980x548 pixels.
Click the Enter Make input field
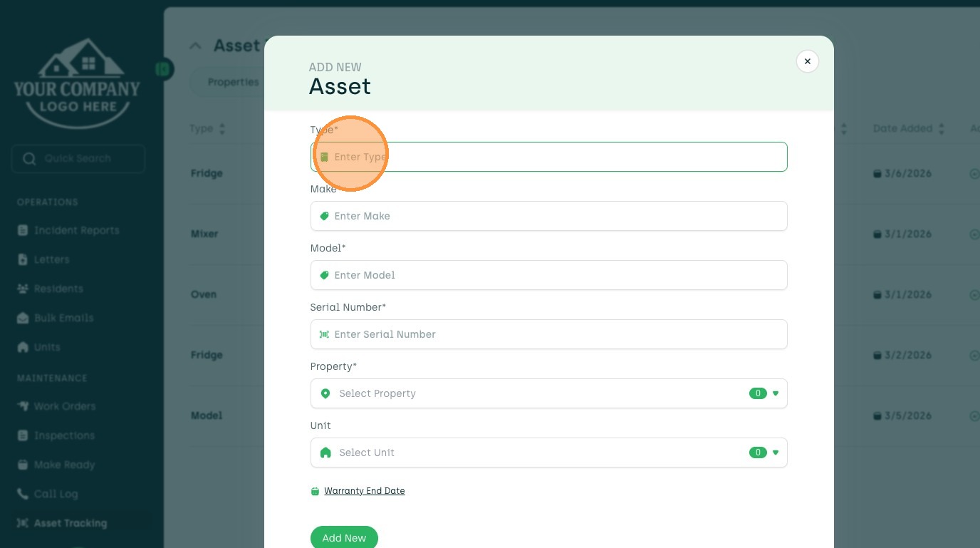[x=548, y=216]
